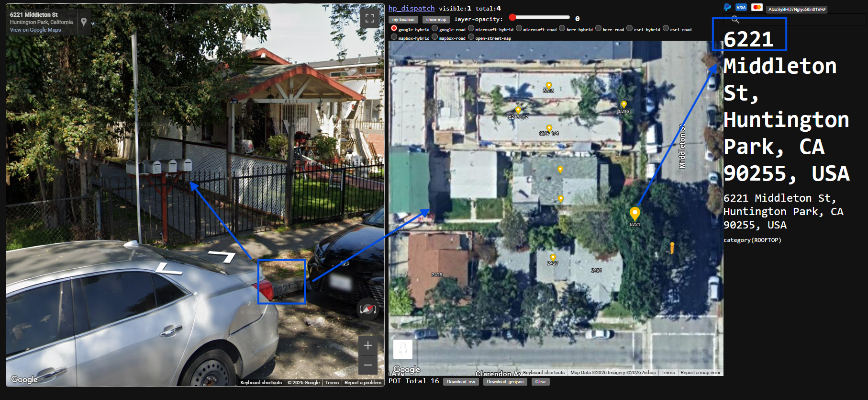Toggle Street View fullscreen mode
Viewport: 868px width, 400px height.
point(369,19)
